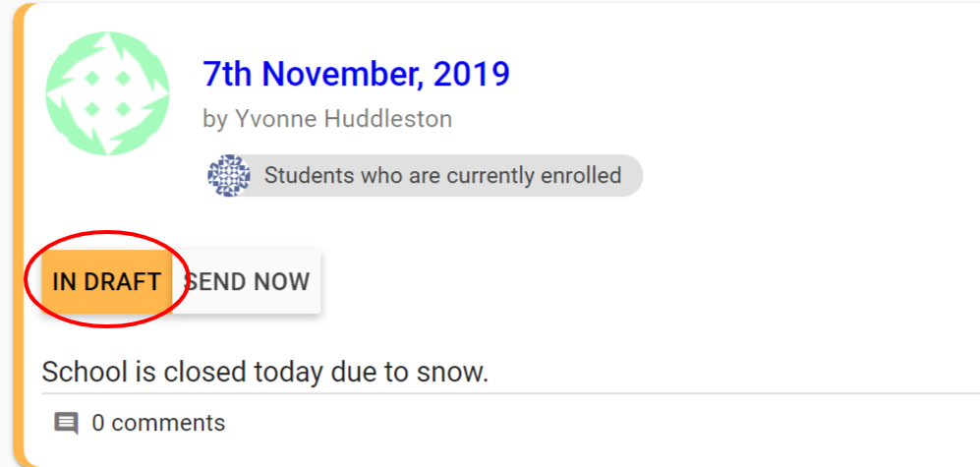Click the orange left border of the card
Screen dimensions: 980x467
[x=24, y=233]
